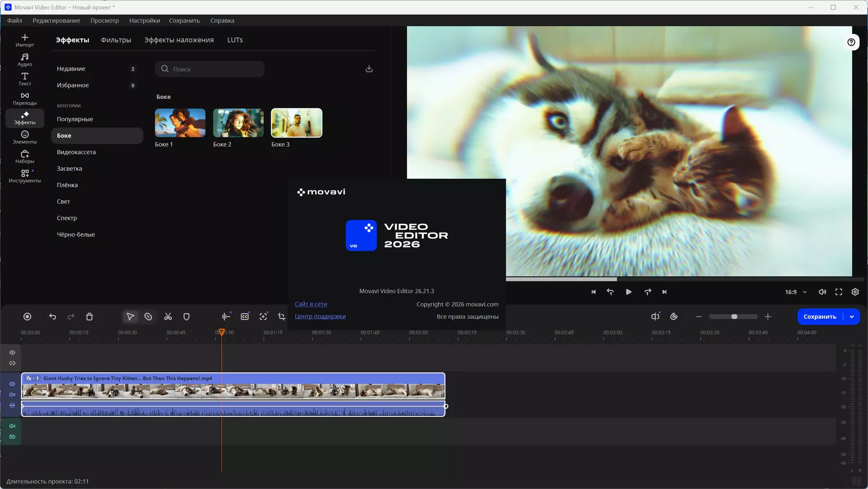Click the record button on timeline toolbar
Screen dimensions: 868x489
pyautogui.click(x=27, y=316)
